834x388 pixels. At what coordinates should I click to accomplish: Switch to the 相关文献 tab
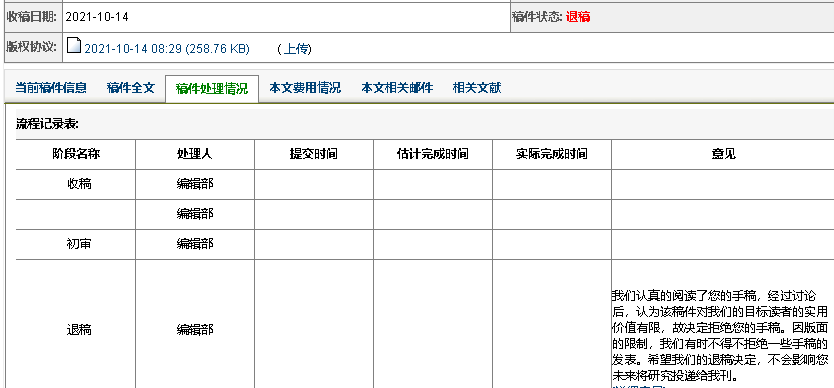(x=477, y=88)
